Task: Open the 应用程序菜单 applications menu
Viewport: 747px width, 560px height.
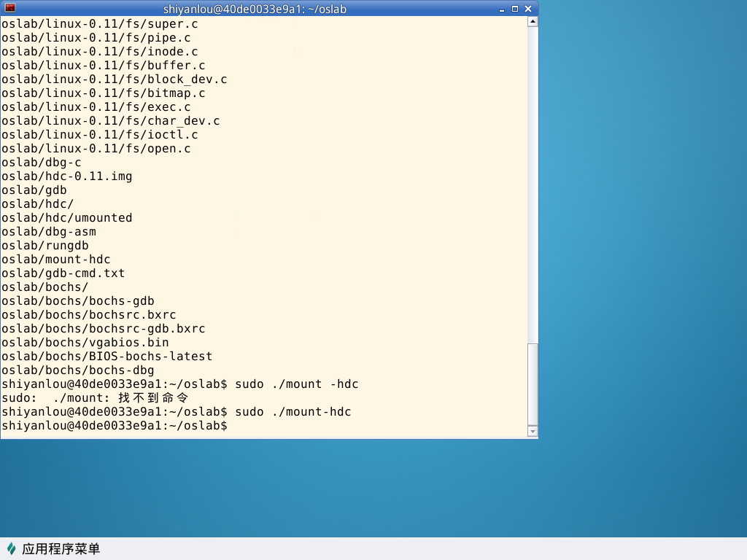Action: [61, 549]
